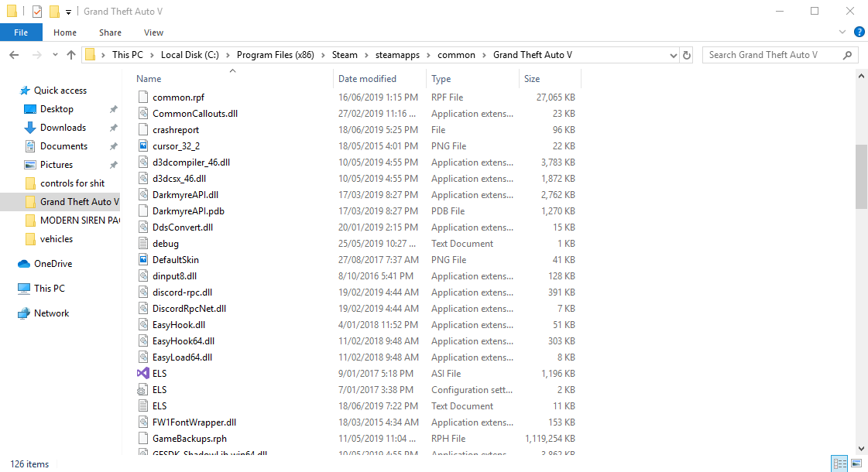Open 'controls for shit' folder in sidebar
The width and height of the screenshot is (868, 472).
click(72, 183)
